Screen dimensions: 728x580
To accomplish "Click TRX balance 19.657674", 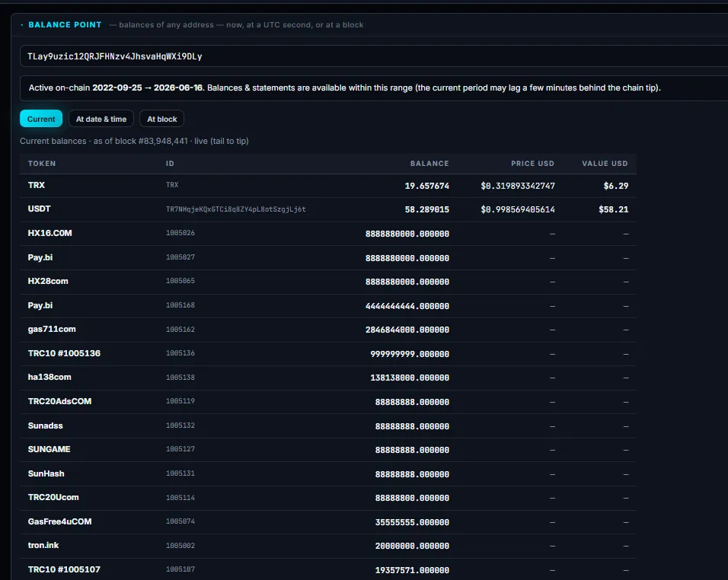I will (426, 186).
